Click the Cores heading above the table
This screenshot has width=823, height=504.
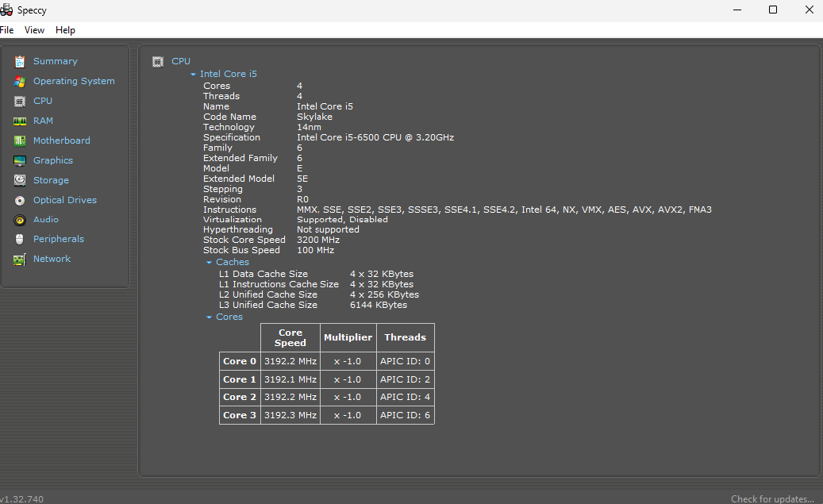229,317
